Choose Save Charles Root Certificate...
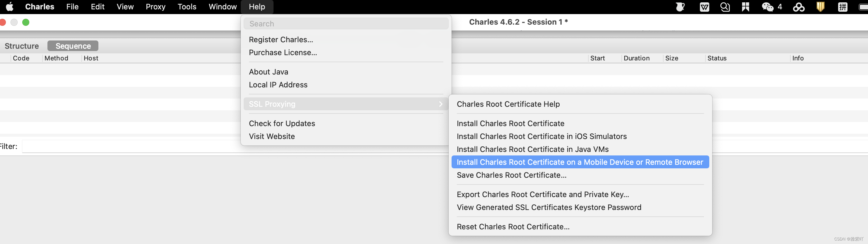Viewport: 868px width, 244px height. 580,175
